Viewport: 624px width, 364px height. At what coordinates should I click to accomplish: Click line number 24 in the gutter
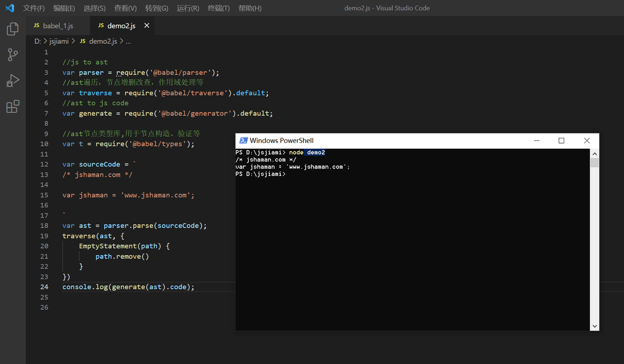tap(44, 287)
